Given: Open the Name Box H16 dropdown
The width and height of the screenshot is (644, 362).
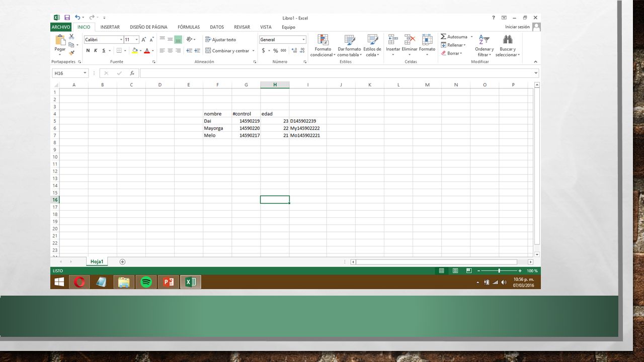Looking at the screenshot, I should tap(85, 73).
